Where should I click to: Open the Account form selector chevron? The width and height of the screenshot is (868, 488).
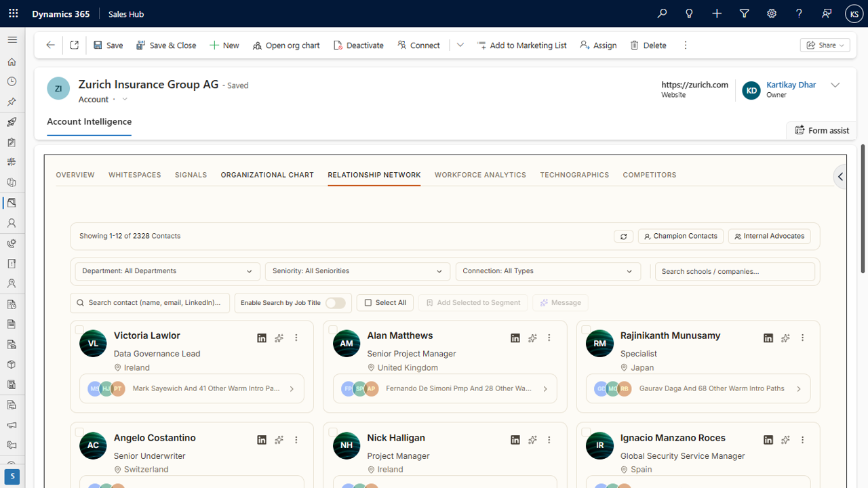point(125,100)
